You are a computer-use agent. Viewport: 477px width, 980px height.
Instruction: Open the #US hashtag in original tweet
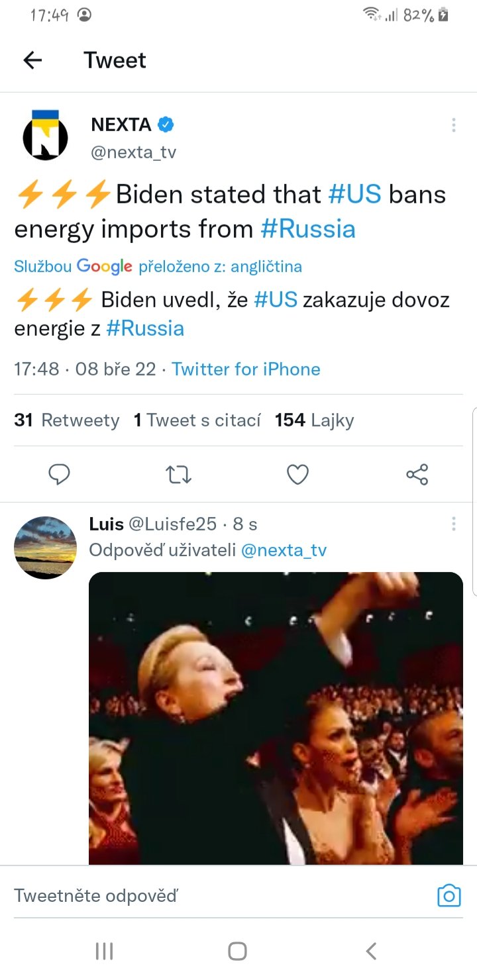click(x=354, y=195)
